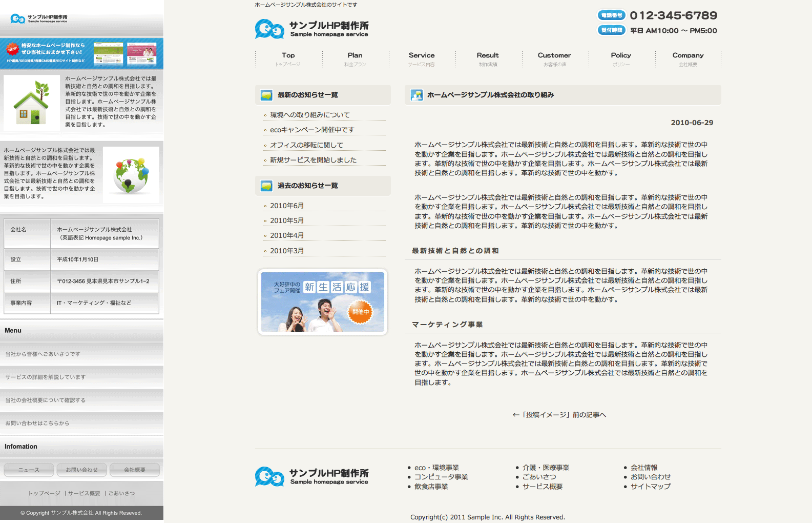Click the footer logo of サンプルHP制作所
The width and height of the screenshot is (812, 523).
[311, 476]
